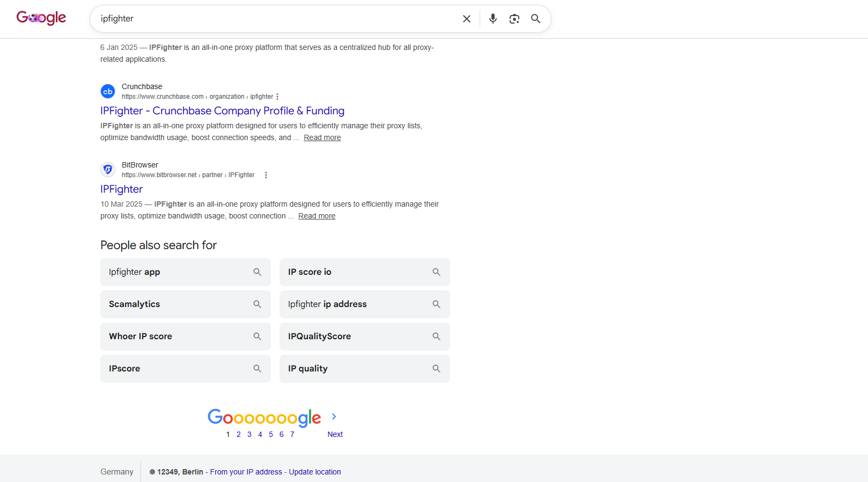
Task: Click From your IP address link
Action: tap(246, 472)
